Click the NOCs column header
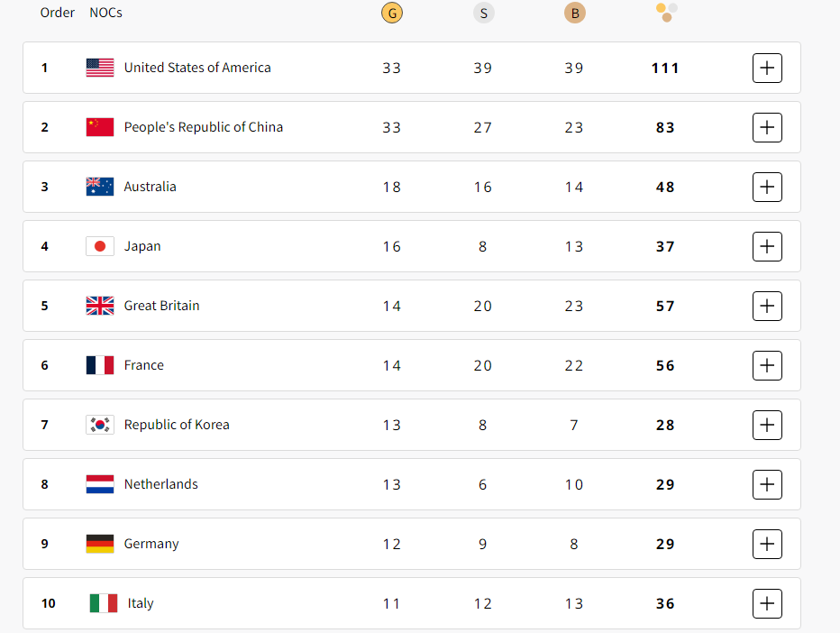This screenshot has width=840, height=633. pyautogui.click(x=105, y=13)
